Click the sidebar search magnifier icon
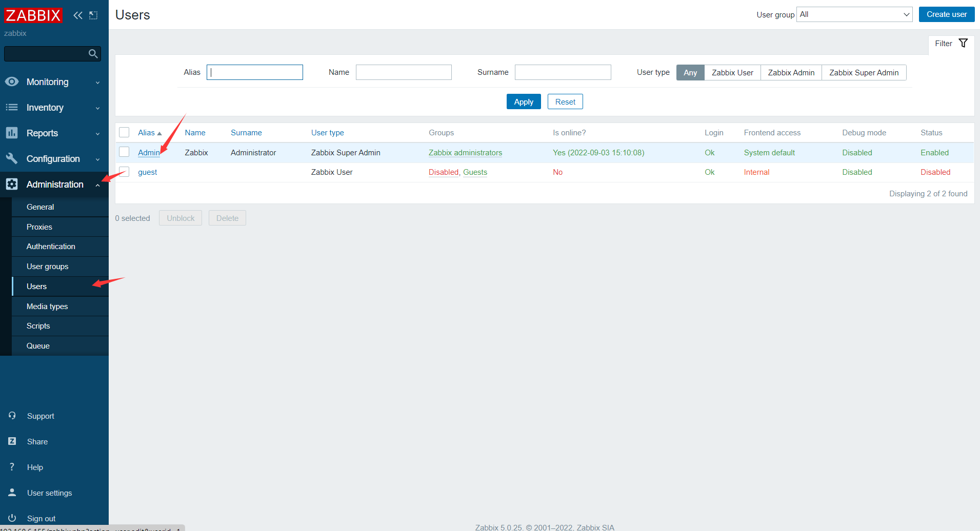Image resolution: width=980 pixels, height=531 pixels. tap(93, 54)
